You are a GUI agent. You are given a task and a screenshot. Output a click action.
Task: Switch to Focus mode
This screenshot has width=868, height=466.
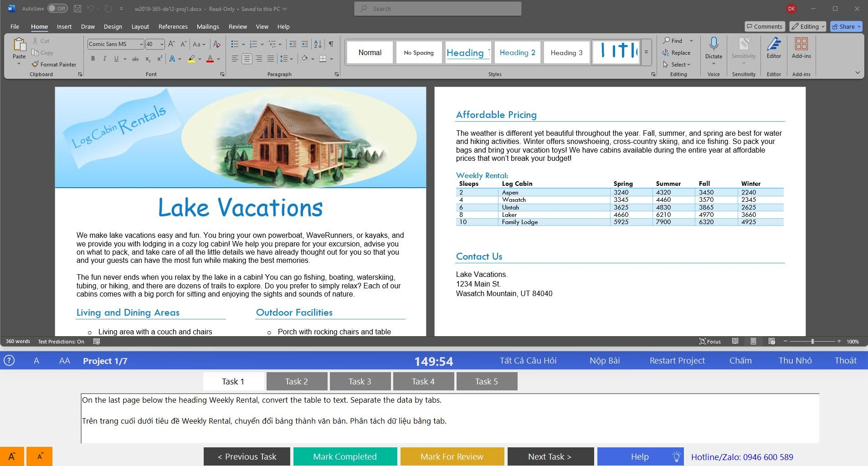[710, 341]
